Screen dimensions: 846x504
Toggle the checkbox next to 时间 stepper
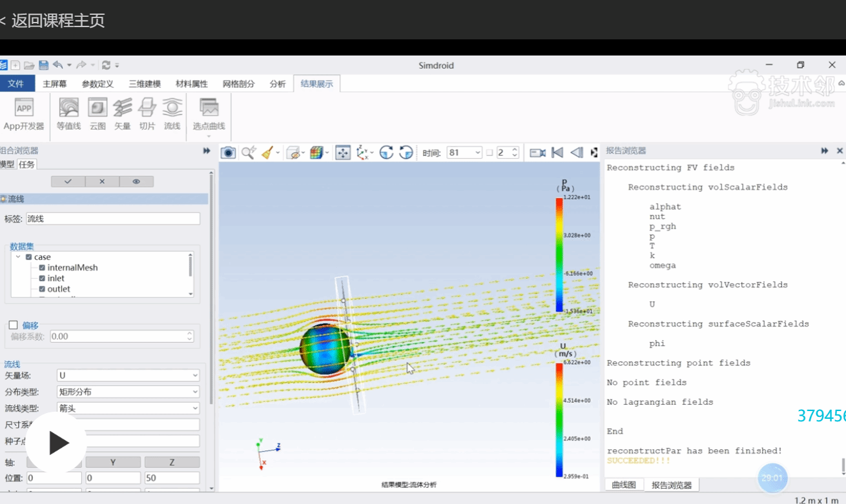[x=490, y=153]
